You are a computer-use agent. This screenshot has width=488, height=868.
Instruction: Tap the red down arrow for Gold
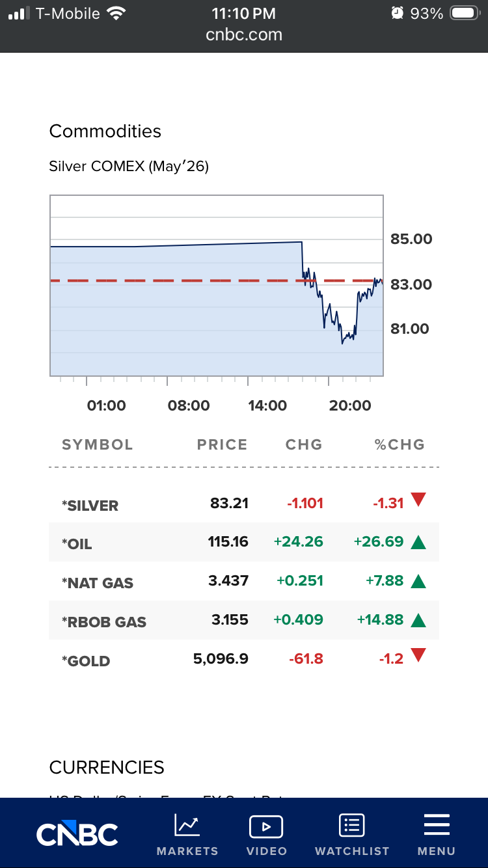[418, 657]
